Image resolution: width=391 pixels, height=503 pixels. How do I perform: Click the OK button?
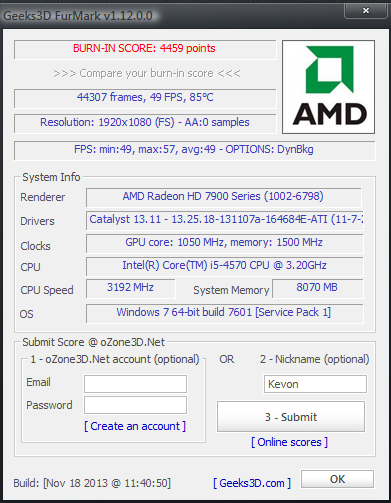pyautogui.click(x=337, y=479)
